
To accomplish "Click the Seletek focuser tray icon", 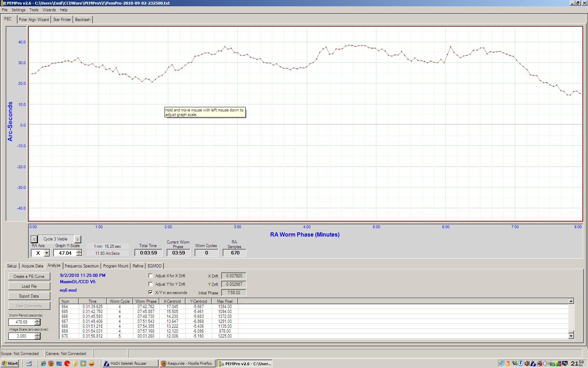I will pos(533,363).
